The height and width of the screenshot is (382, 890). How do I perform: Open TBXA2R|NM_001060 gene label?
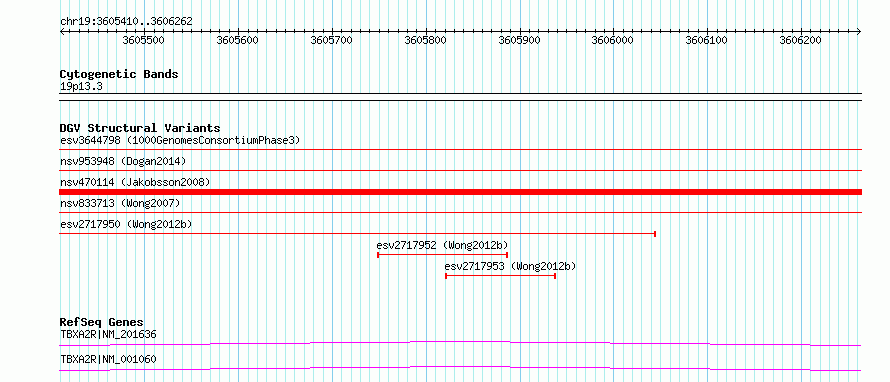(108, 359)
